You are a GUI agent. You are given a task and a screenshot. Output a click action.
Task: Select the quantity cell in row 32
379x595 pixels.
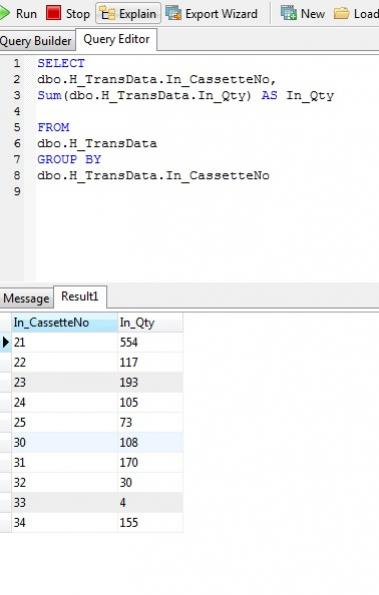pos(150,483)
